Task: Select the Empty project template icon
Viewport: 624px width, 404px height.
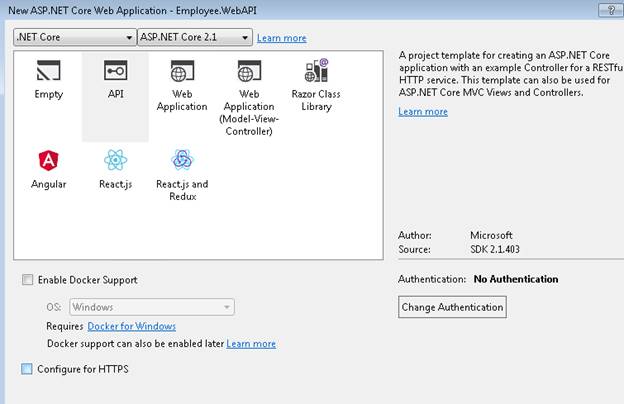Action: pyautogui.click(x=49, y=70)
